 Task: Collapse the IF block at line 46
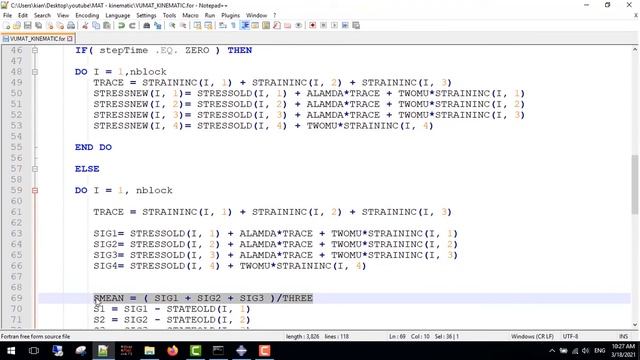[35, 50]
